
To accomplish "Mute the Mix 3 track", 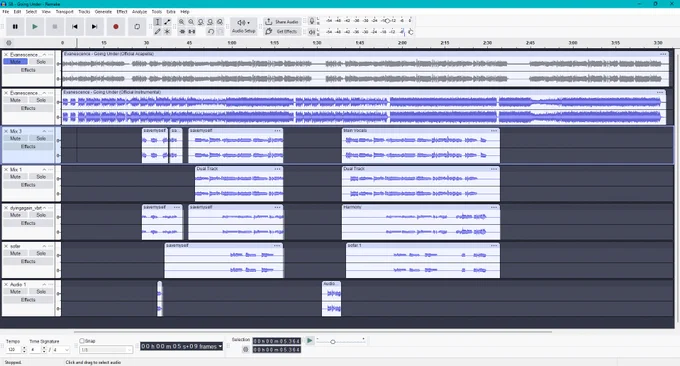I will (15, 138).
